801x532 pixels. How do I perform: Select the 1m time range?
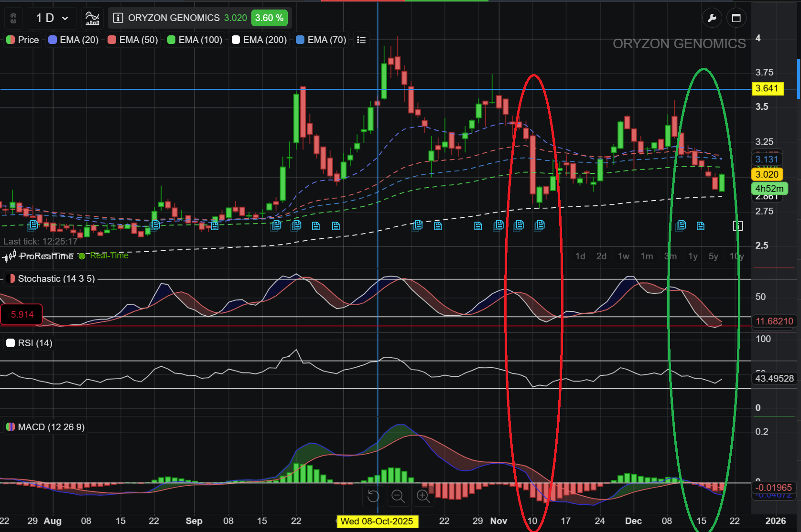point(647,256)
